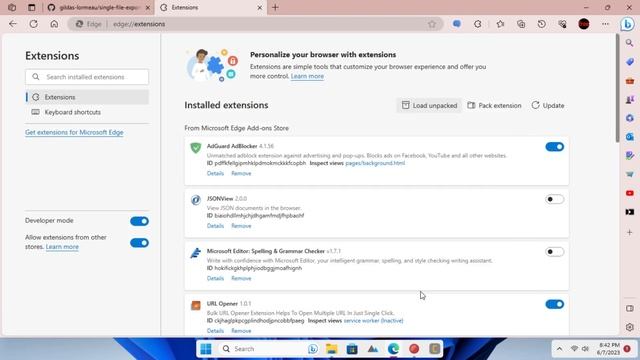Disable the URL Opener extension
Screen dimensions: 640x360
[x=554, y=304]
